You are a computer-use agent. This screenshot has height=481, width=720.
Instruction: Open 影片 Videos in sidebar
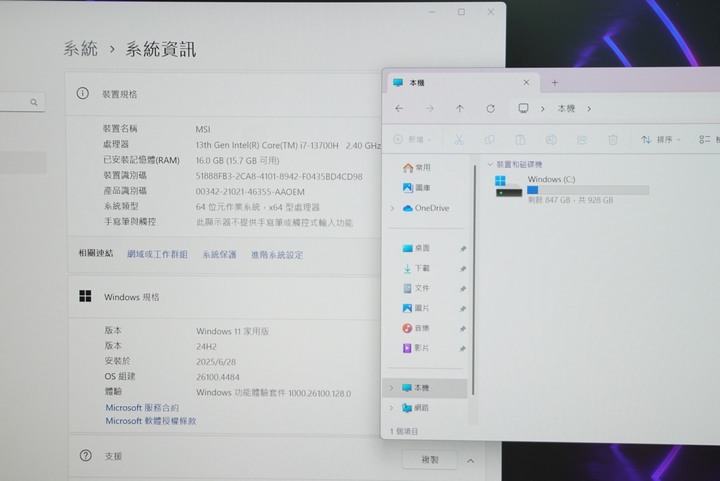416,348
